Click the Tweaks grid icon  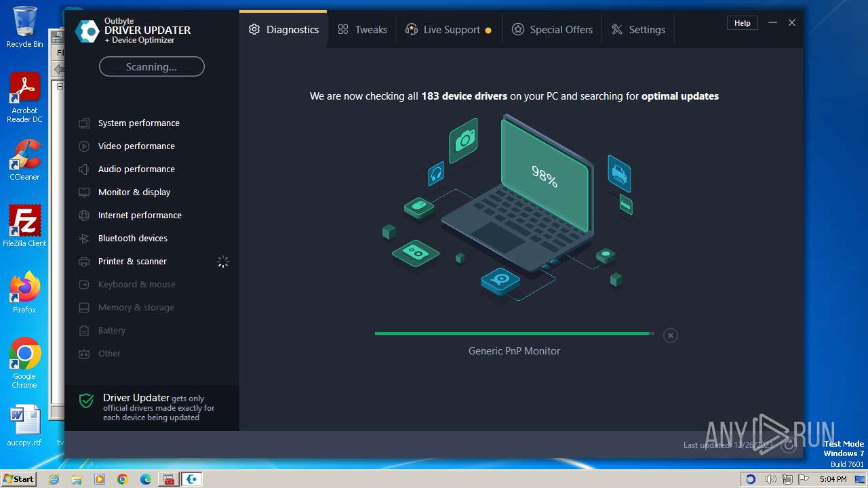[x=343, y=30]
